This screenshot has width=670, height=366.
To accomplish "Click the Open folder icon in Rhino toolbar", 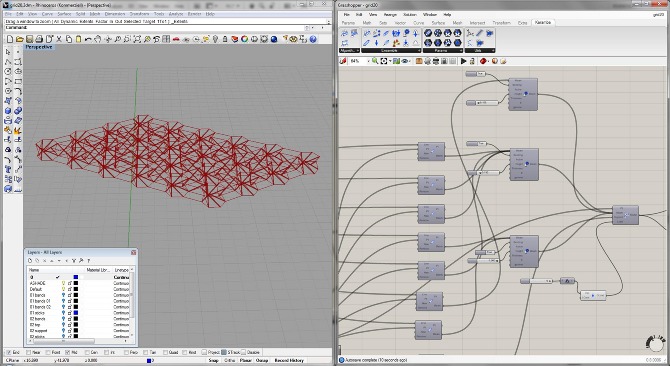I will click(x=20, y=39).
